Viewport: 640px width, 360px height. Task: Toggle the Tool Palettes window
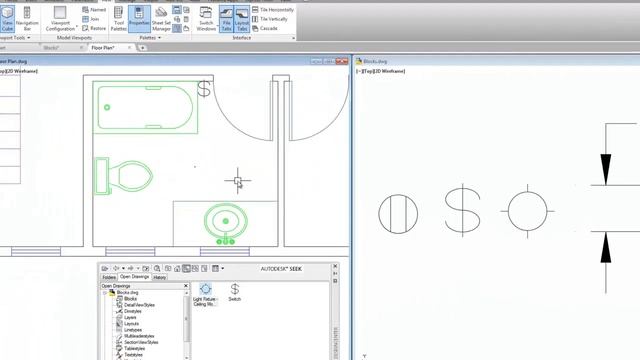tap(118, 19)
